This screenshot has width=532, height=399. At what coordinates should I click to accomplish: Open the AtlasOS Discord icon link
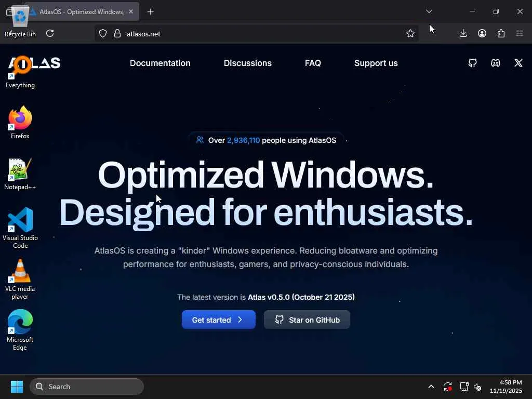click(496, 63)
